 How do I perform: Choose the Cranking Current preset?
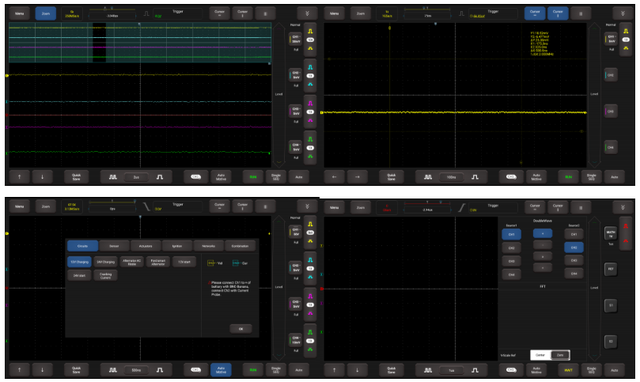106,275
